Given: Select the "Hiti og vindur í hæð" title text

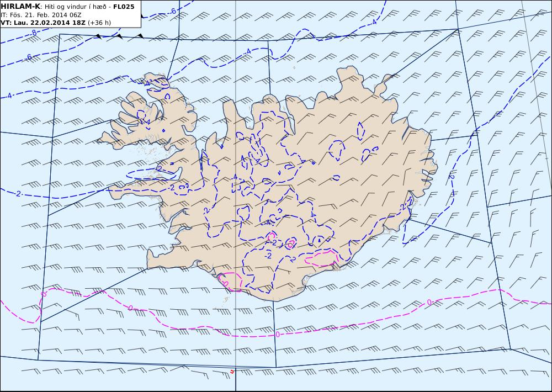Looking at the screenshot, I should tap(75, 7).
